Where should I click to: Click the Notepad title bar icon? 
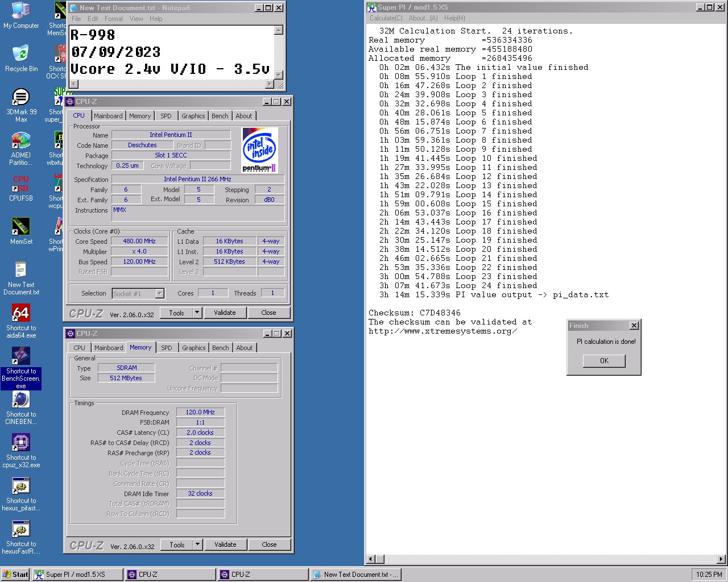[73, 8]
